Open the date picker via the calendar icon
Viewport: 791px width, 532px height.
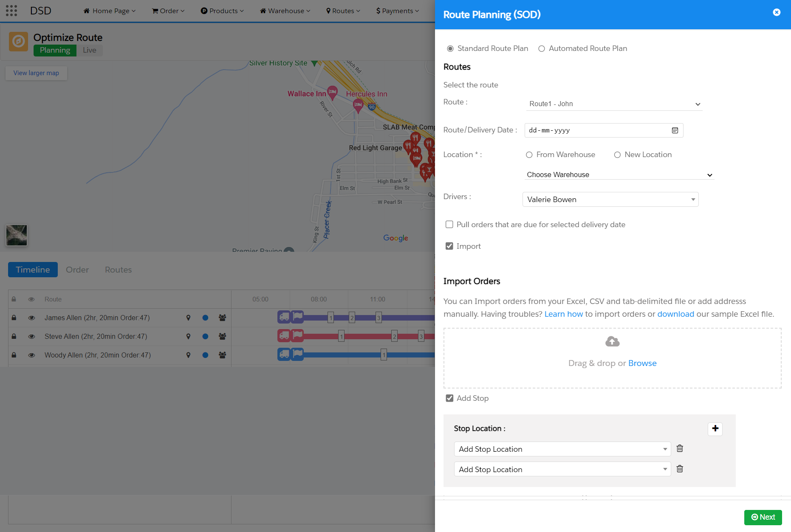[675, 130]
